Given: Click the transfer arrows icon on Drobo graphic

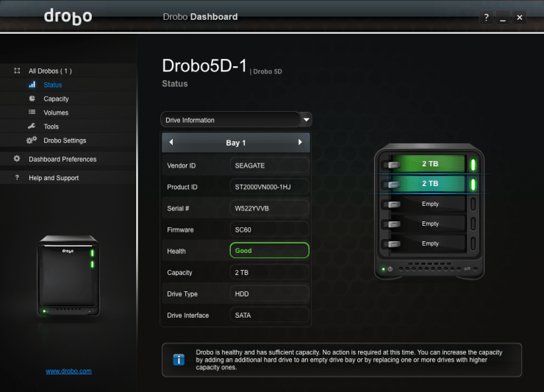Looking at the screenshot, I should (468, 268).
